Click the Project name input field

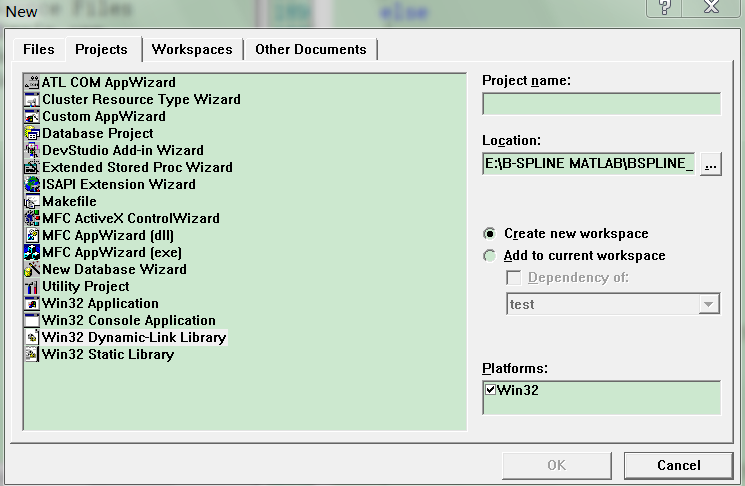tap(602, 104)
